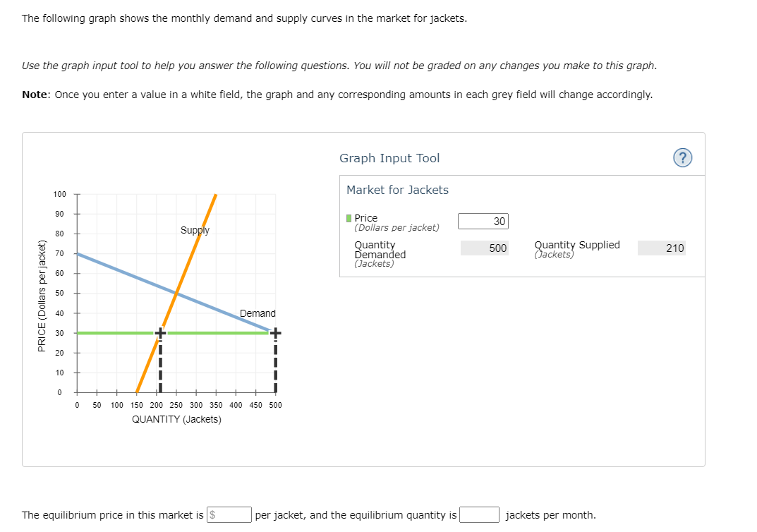
Task: Select the Quantity Demanded grey field
Action: coord(484,248)
